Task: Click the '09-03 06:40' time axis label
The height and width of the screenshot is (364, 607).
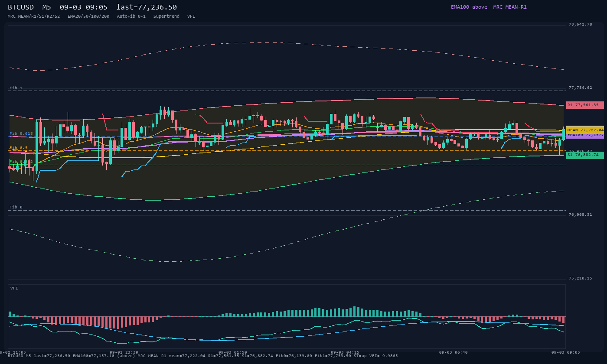Action: (x=453, y=352)
